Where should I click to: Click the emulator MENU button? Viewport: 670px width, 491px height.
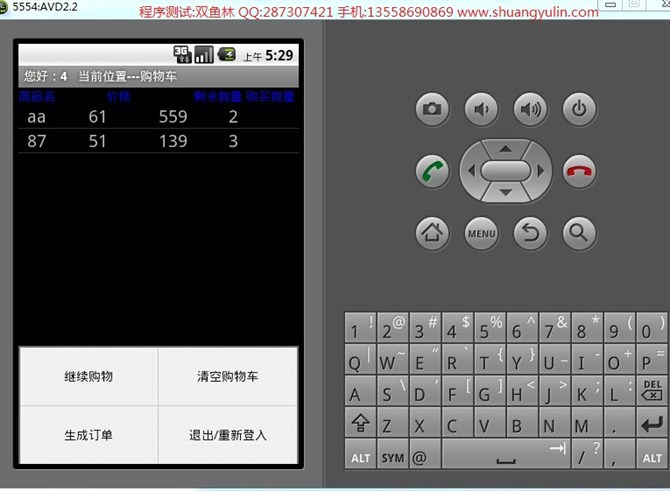(481, 233)
